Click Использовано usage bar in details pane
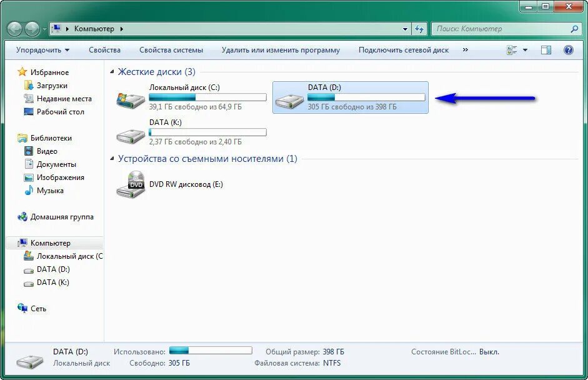Image resolution: width=588 pixels, height=380 pixels. coord(211,351)
